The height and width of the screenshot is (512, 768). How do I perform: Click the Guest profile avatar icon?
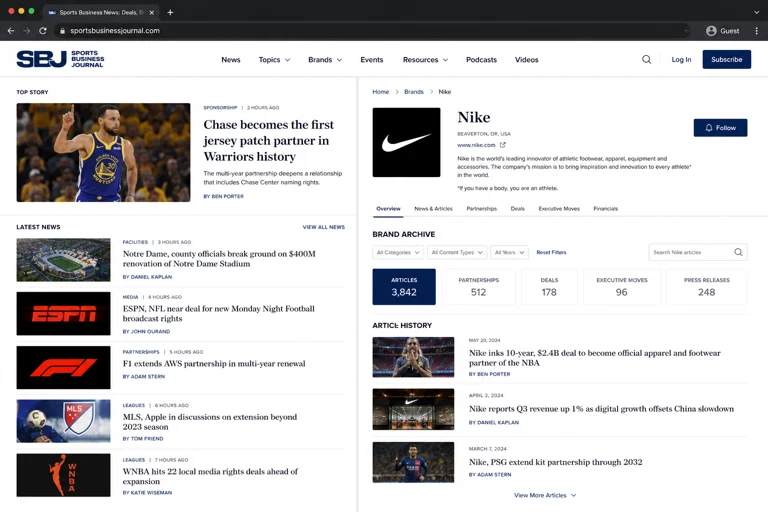click(711, 31)
